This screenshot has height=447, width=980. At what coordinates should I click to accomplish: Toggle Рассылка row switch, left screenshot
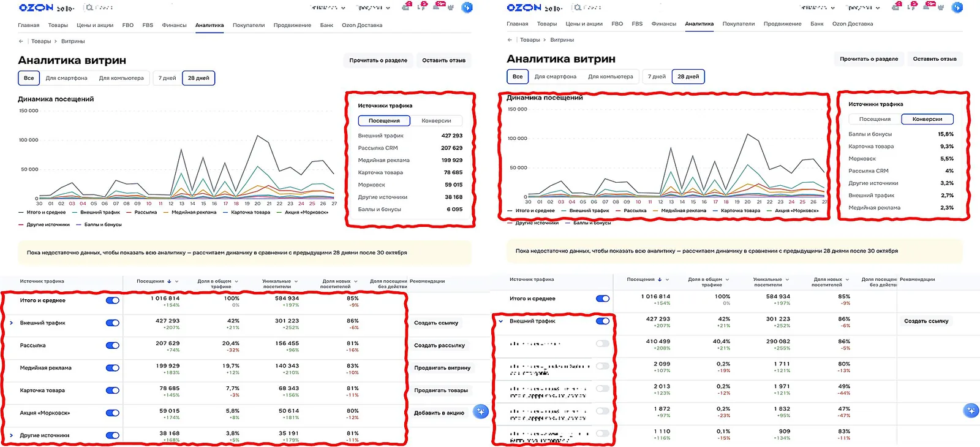(113, 345)
